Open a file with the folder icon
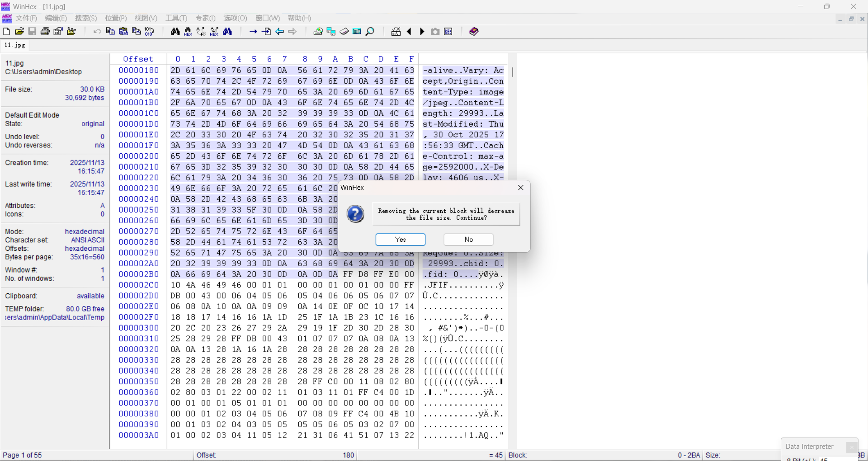Image resolution: width=868 pixels, height=461 pixels. click(x=19, y=31)
